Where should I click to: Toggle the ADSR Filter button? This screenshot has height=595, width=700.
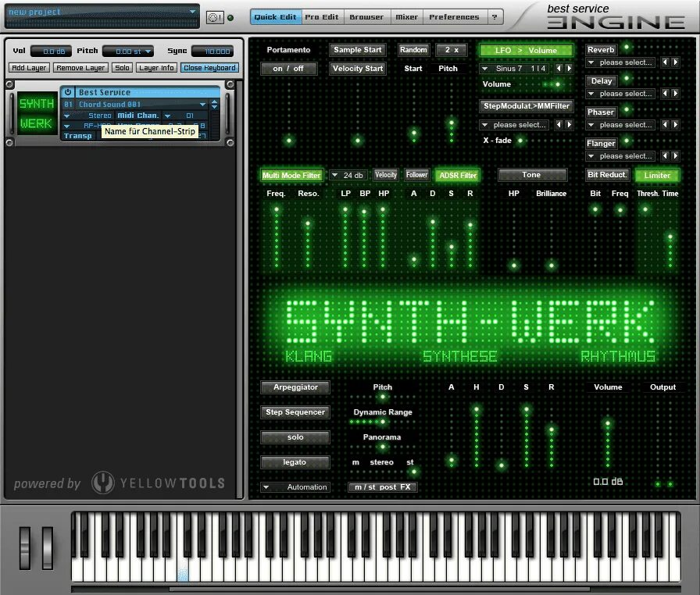point(458,175)
